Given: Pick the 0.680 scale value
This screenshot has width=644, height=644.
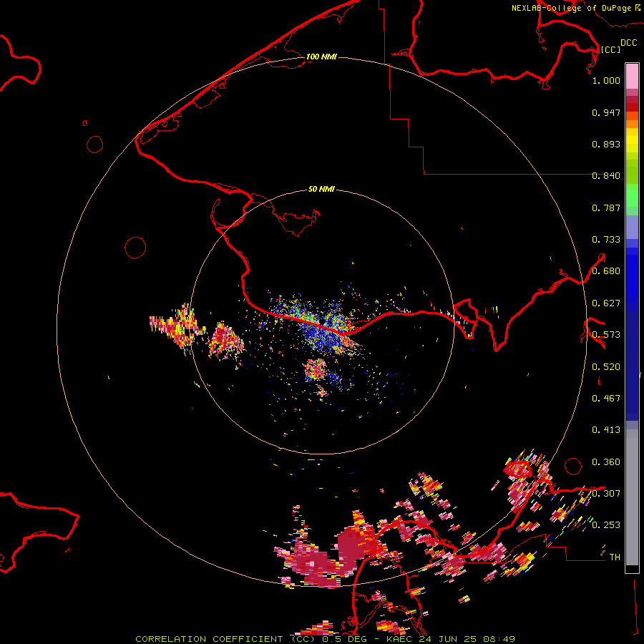Looking at the screenshot, I should (606, 271).
